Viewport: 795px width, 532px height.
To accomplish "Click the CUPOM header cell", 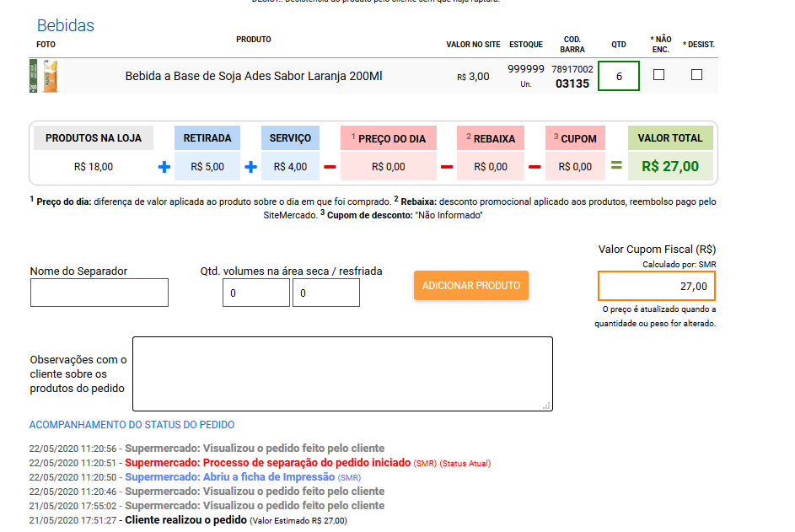I will [575, 138].
